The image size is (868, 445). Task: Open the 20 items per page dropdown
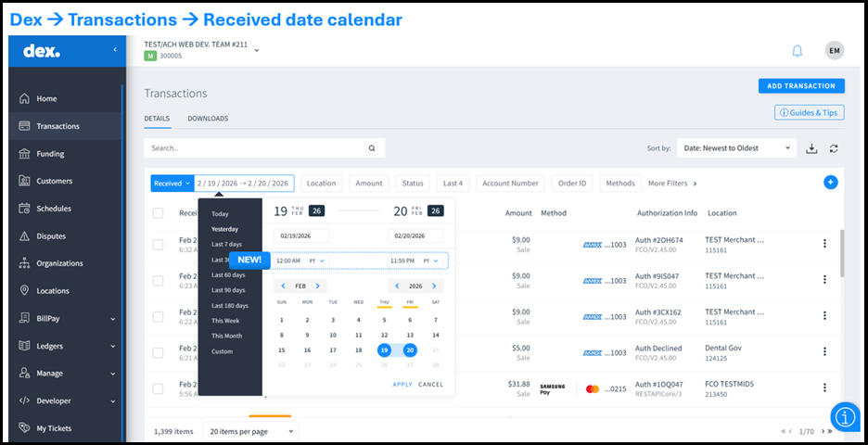(250, 431)
